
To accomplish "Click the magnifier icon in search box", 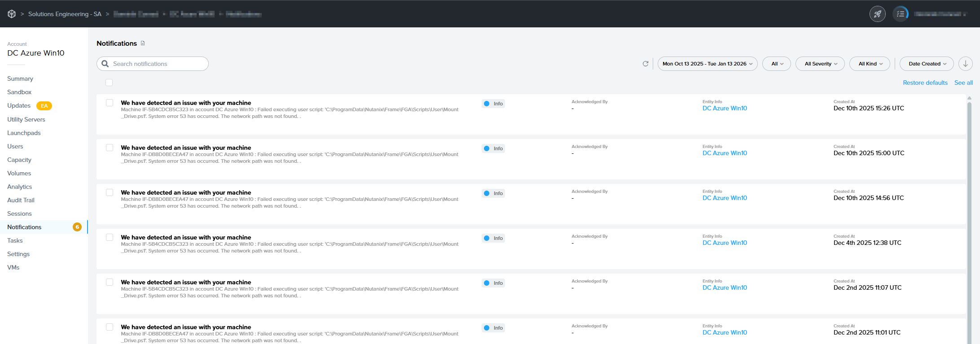I will point(105,64).
